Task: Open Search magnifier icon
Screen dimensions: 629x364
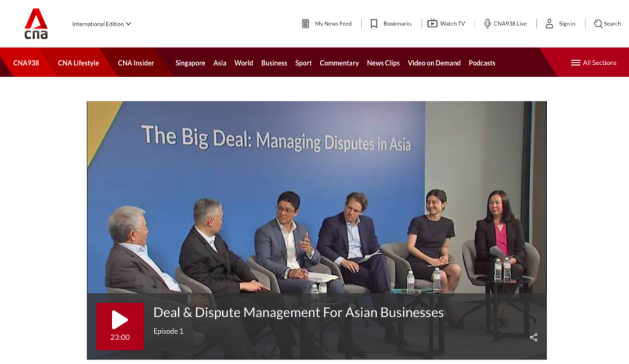Action: 598,24
